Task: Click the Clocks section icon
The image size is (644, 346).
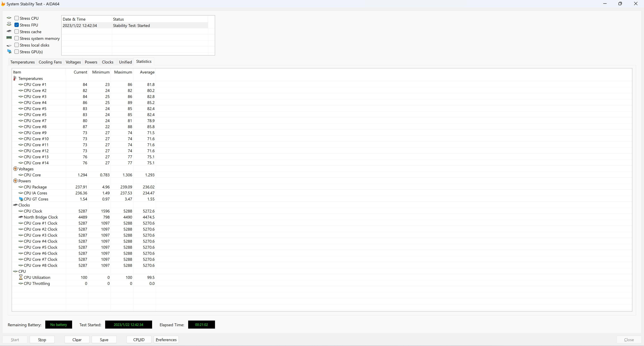Action: click(x=15, y=205)
